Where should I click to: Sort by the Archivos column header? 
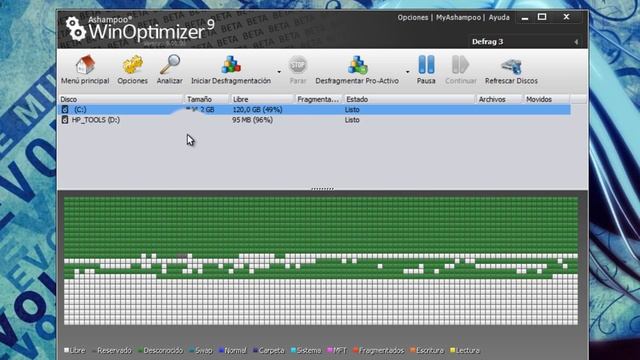tap(500, 99)
